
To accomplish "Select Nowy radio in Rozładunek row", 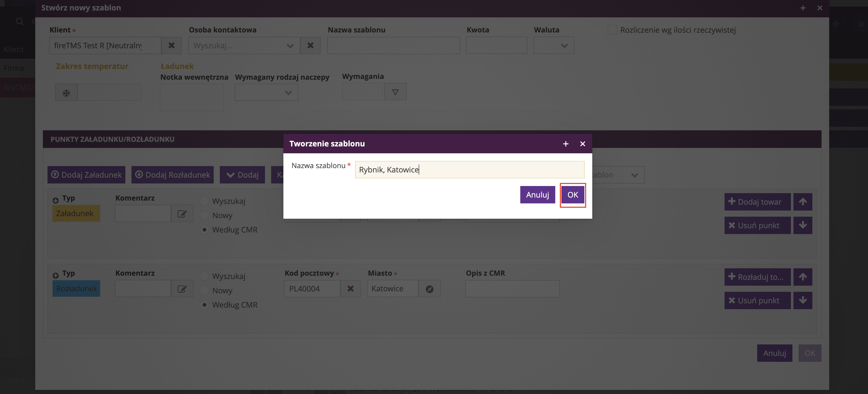I will [x=204, y=291].
